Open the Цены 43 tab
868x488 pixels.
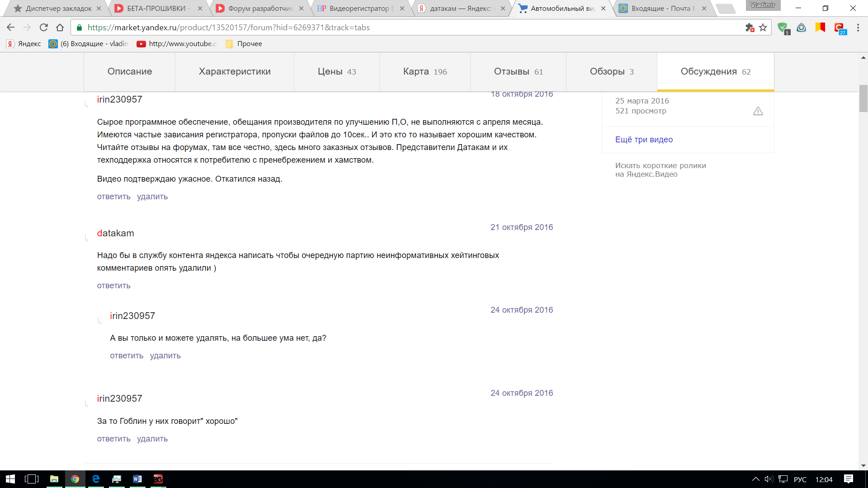(x=337, y=71)
